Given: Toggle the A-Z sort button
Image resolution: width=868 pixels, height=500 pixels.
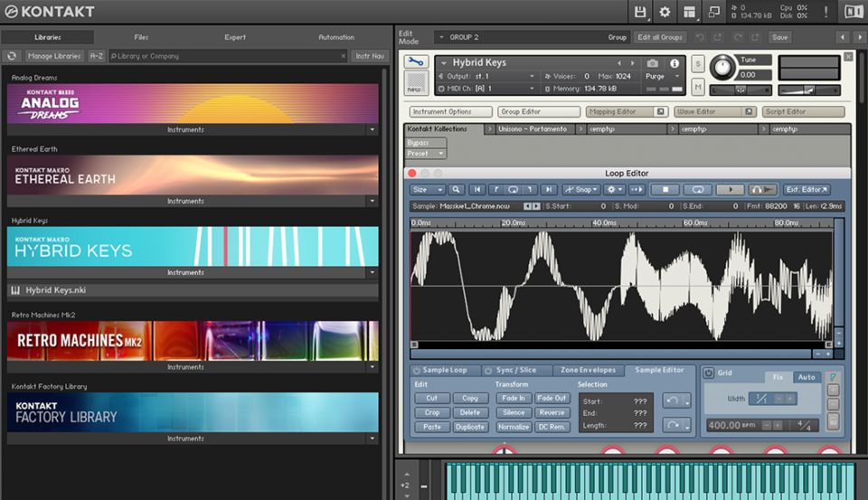Looking at the screenshot, I should coord(97,56).
